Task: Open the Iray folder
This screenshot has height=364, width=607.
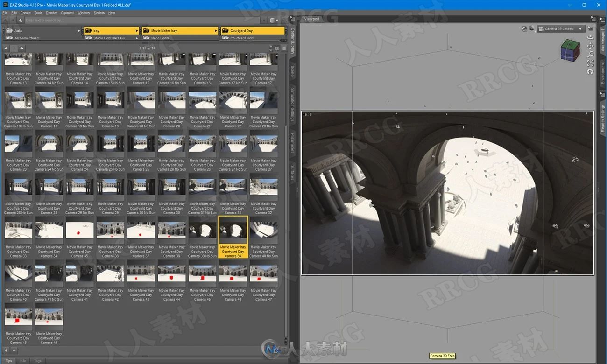Action: click(111, 30)
